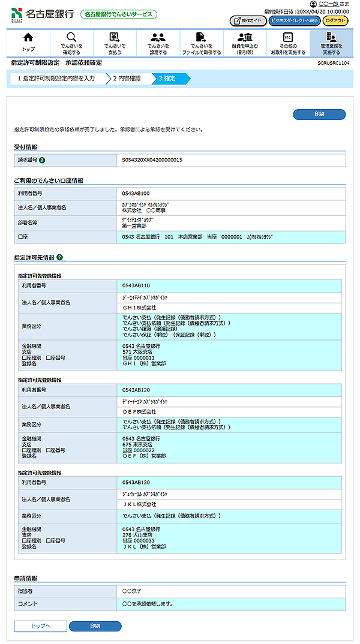
Task: Select step 1 指定許可制限設定内容を入力
Action: coord(56,79)
